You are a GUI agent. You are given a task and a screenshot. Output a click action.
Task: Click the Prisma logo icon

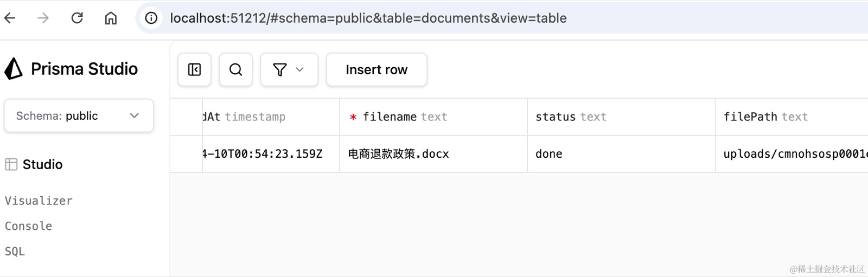(14, 69)
